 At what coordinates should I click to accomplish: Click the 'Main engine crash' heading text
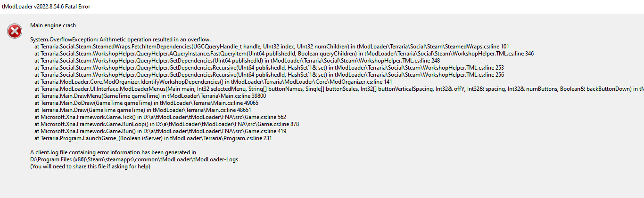pyautogui.click(x=53, y=25)
